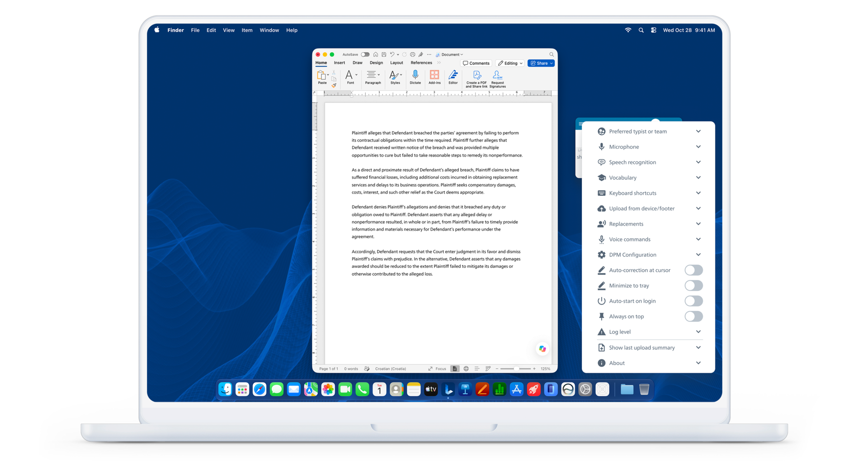Click the zoom in plus button
This screenshot has height=474, width=868.
click(x=534, y=369)
